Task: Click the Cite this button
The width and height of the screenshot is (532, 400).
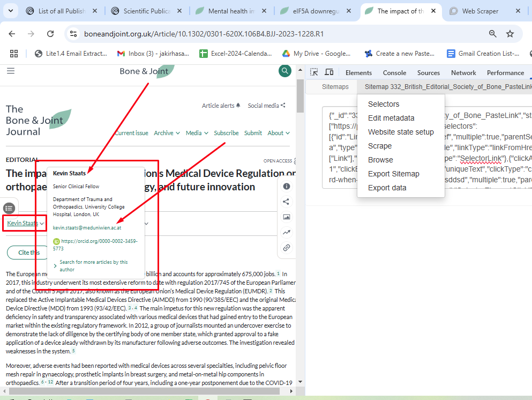Action: point(29,253)
